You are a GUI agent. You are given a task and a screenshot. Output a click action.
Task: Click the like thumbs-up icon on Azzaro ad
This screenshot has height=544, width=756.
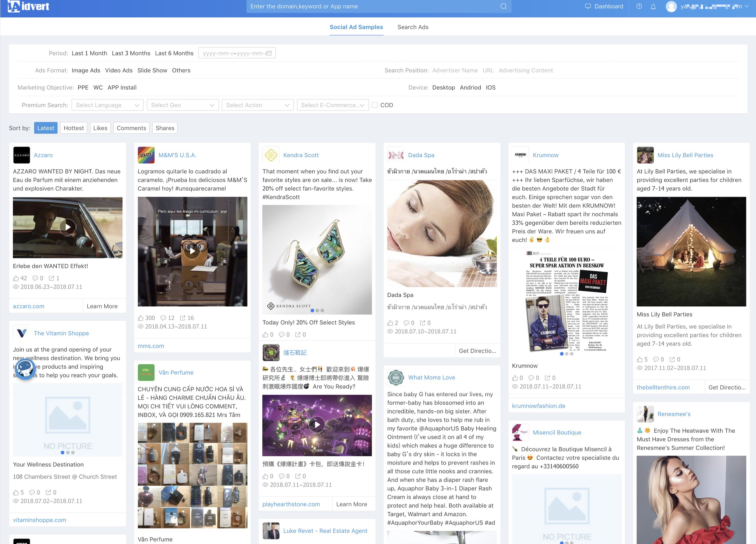(x=16, y=278)
